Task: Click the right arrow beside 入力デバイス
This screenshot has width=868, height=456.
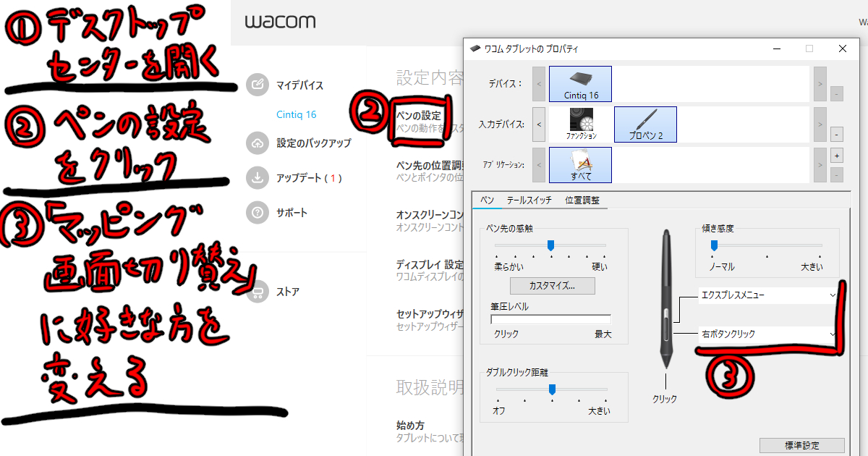Action: 818,124
